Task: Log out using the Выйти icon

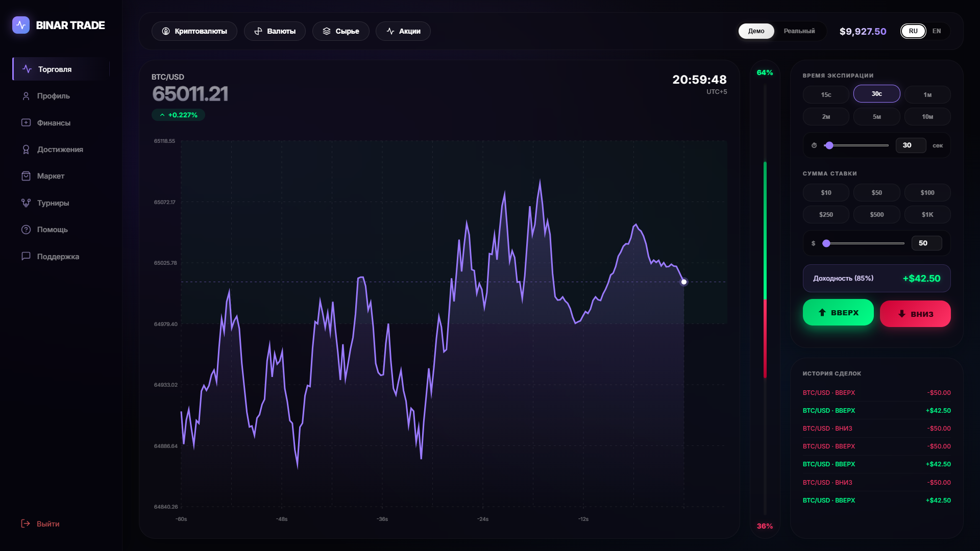Action: point(26,523)
